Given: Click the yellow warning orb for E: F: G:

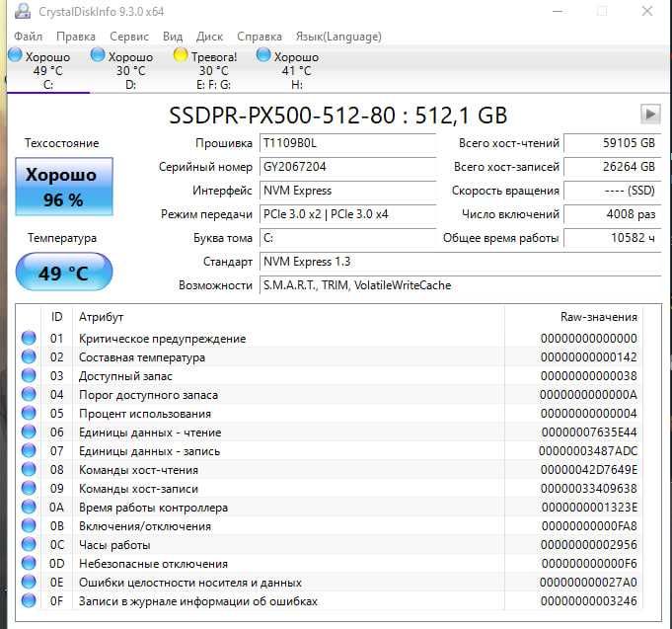Looking at the screenshot, I should 181,55.
